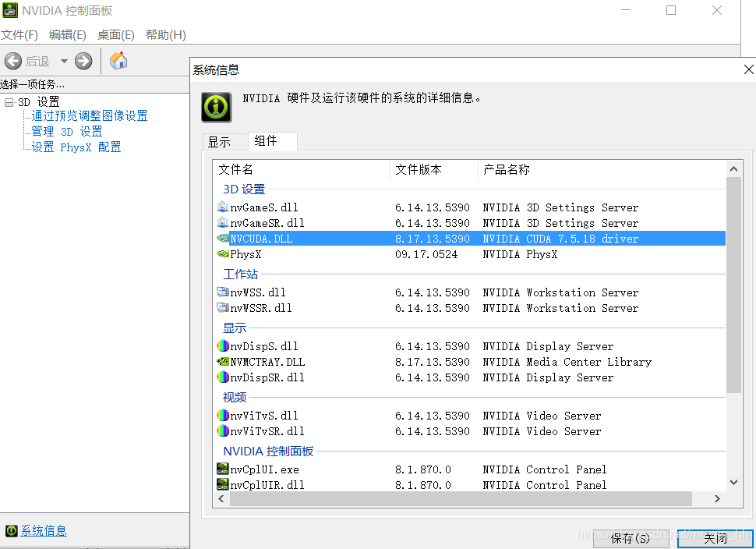Click the NVMCTRAY.DLL icon
756x549 pixels.
tap(223, 361)
